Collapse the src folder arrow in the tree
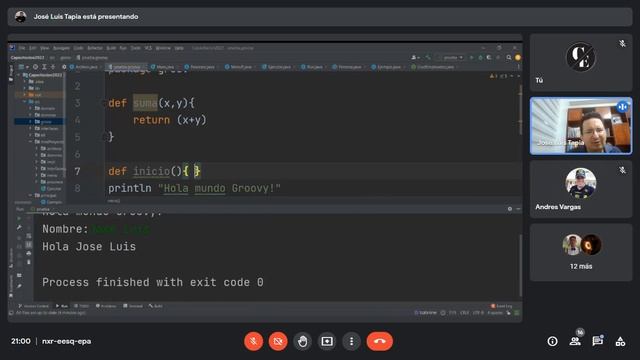Screen dimensions: 640x360 point(25,102)
